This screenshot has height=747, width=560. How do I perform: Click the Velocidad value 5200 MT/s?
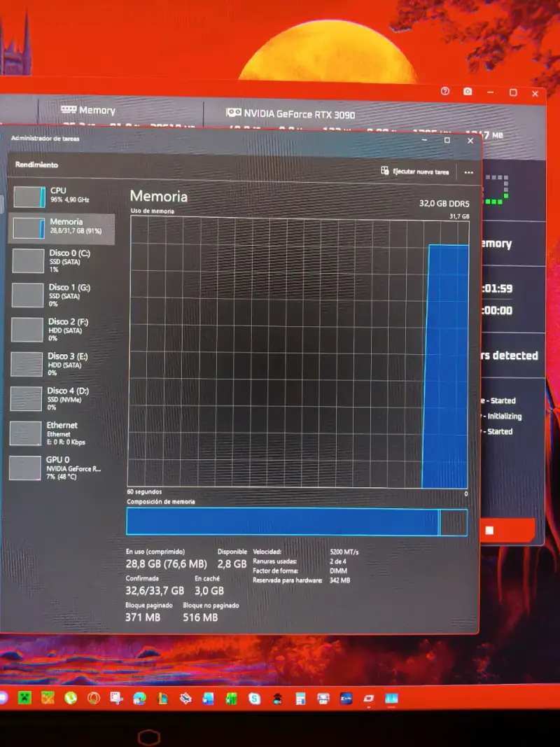(344, 552)
